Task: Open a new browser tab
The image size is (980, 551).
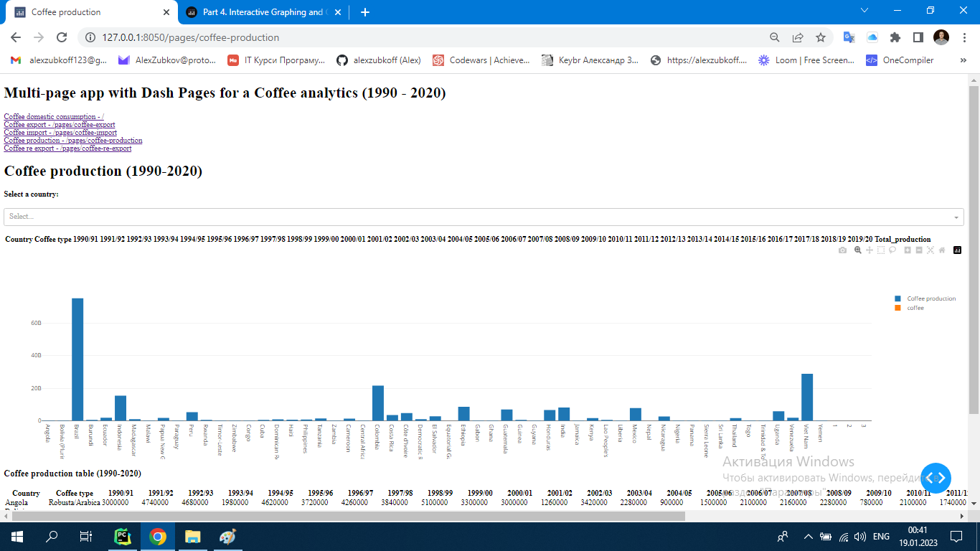Action: (x=365, y=12)
